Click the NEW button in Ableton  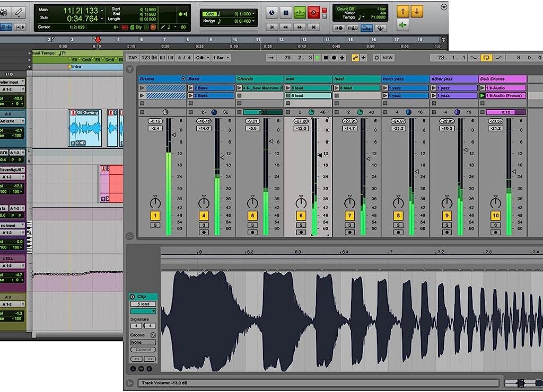388,58
